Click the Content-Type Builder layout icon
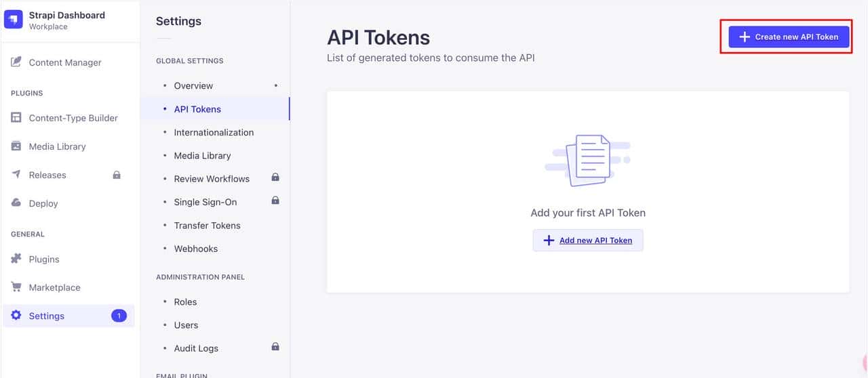 pos(16,118)
